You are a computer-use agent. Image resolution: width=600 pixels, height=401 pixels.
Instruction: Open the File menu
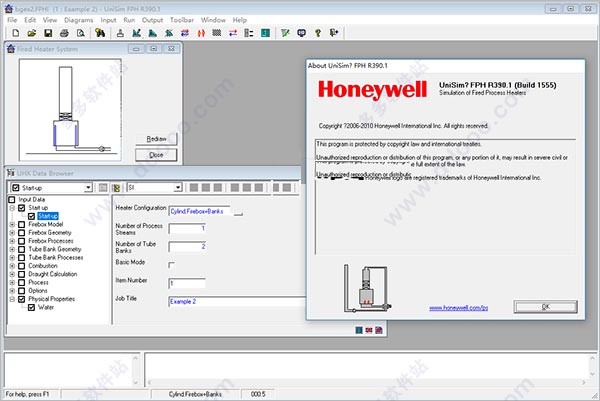[12, 20]
